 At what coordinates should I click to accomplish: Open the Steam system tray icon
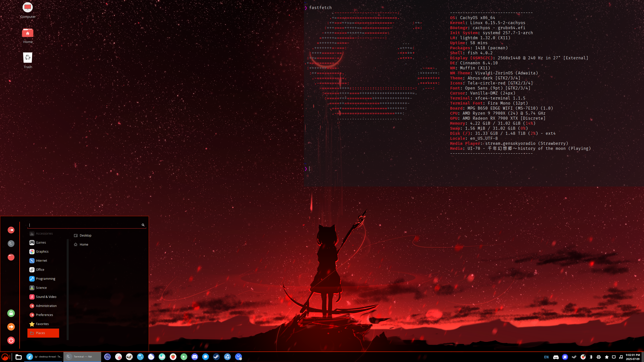(574, 357)
